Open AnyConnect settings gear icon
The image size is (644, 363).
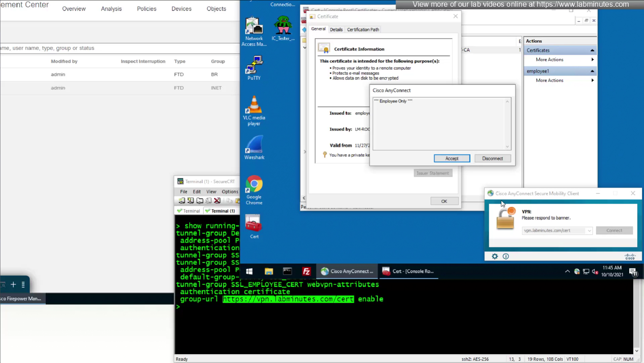495,256
